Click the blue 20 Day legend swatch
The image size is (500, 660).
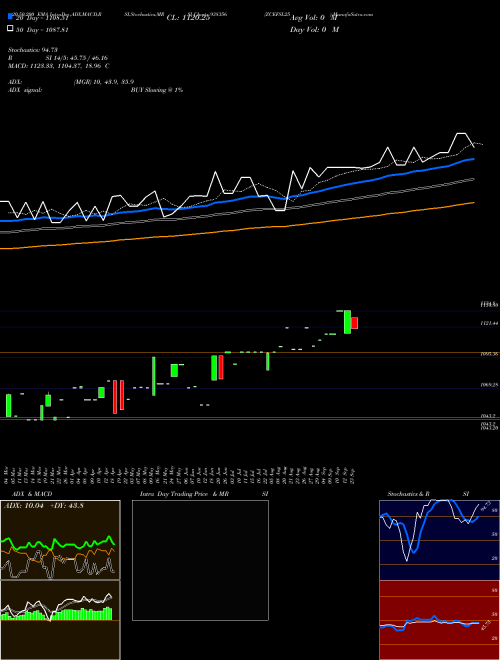(x=10, y=17)
